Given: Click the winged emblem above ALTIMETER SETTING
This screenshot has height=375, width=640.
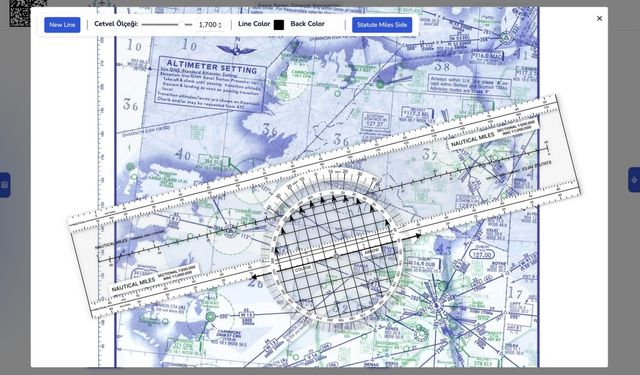Looking at the screenshot, I should (237, 49).
